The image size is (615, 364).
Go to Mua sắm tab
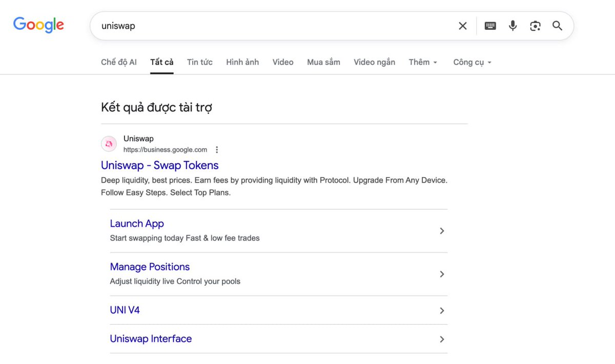323,62
